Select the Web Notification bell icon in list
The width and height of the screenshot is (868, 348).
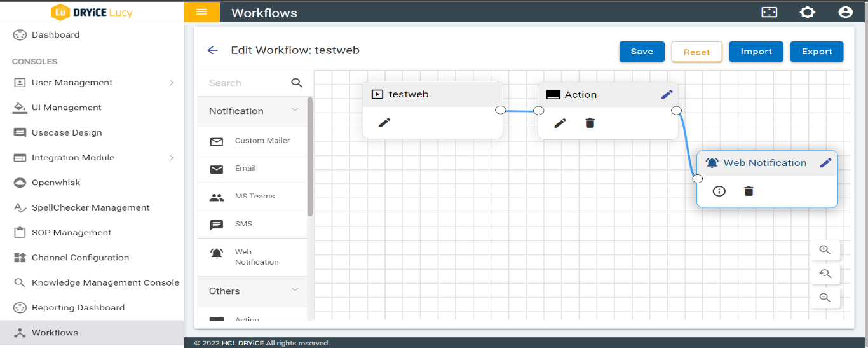tap(217, 253)
